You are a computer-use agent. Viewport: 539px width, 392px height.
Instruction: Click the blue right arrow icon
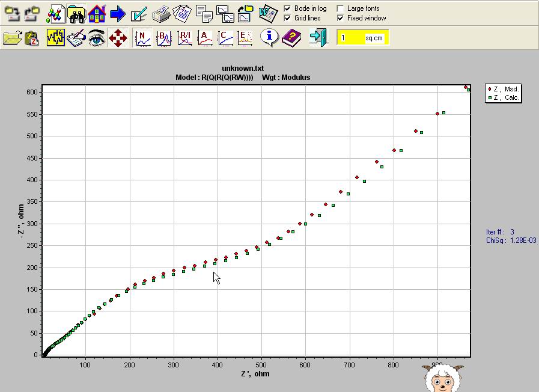[118, 13]
